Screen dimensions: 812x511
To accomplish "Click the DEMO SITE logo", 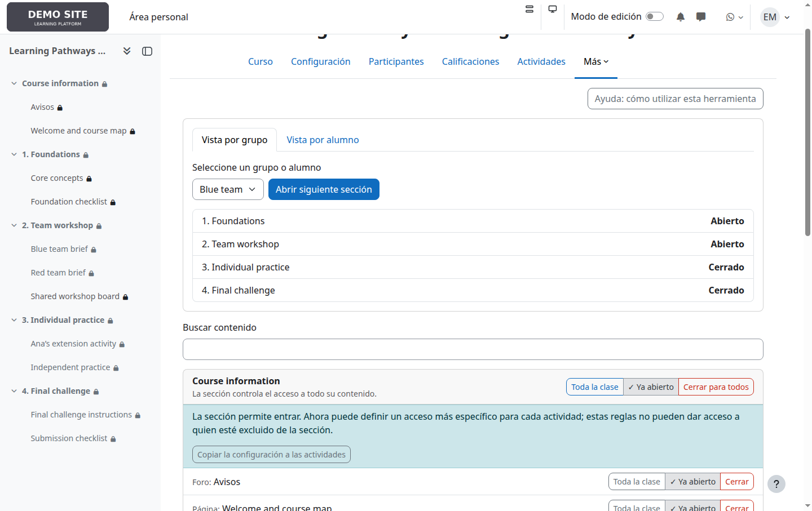I will [x=58, y=17].
